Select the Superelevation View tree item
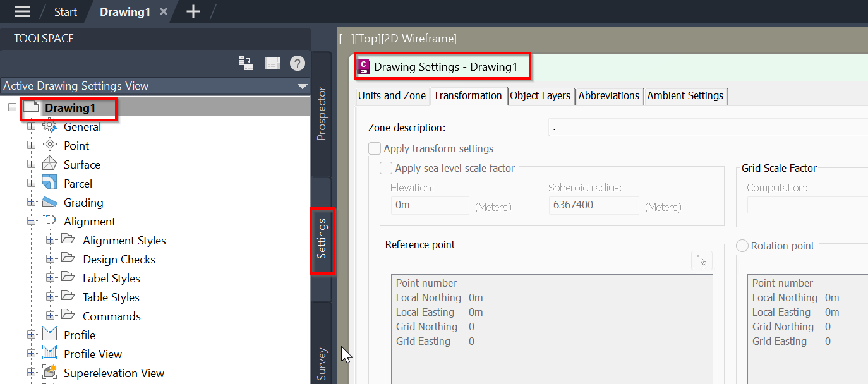Image resolution: width=868 pixels, height=384 pixels. [x=114, y=373]
